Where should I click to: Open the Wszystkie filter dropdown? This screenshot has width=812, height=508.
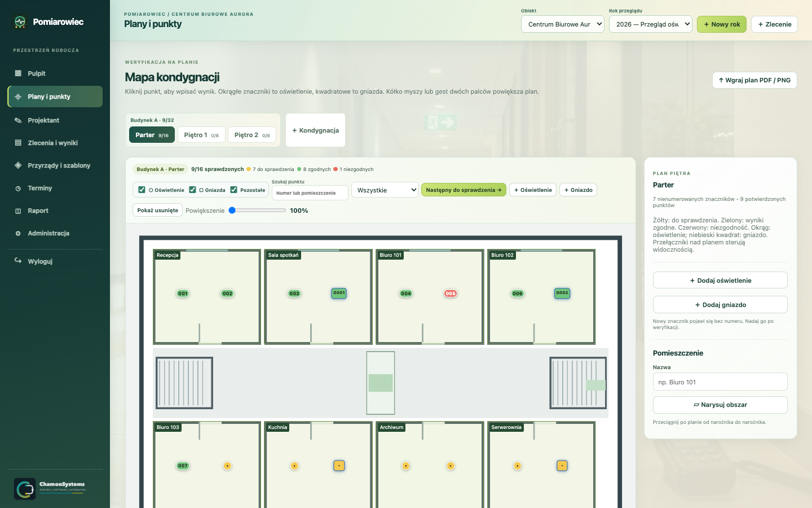coord(385,190)
